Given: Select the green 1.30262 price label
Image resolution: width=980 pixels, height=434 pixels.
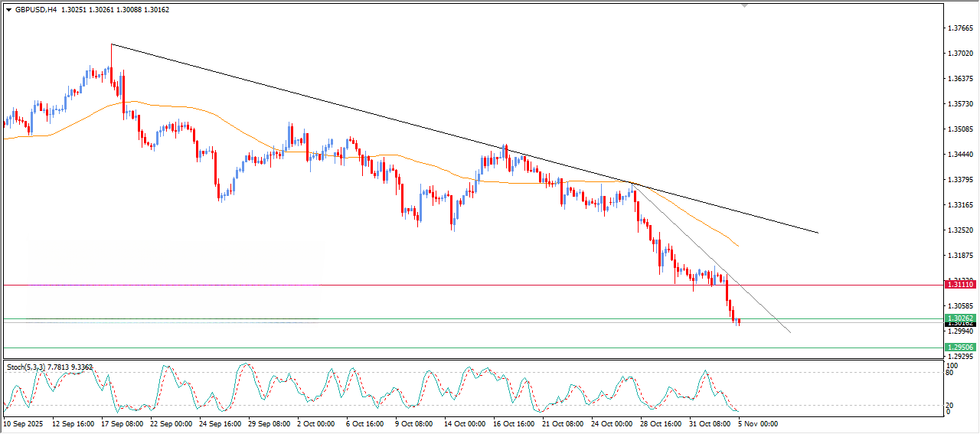Looking at the screenshot, I should (x=960, y=318).
